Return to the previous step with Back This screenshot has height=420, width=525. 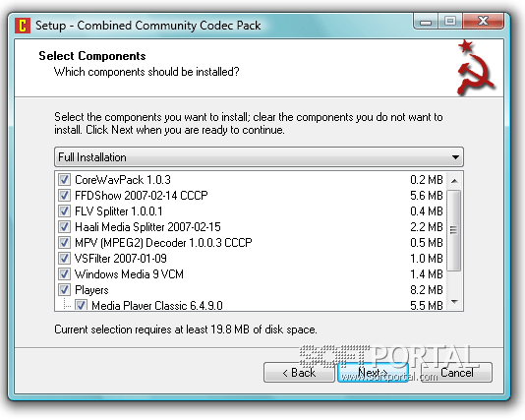pos(299,373)
